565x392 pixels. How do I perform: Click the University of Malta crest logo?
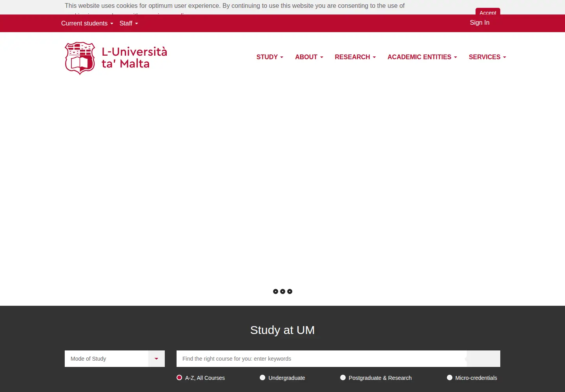click(80, 58)
